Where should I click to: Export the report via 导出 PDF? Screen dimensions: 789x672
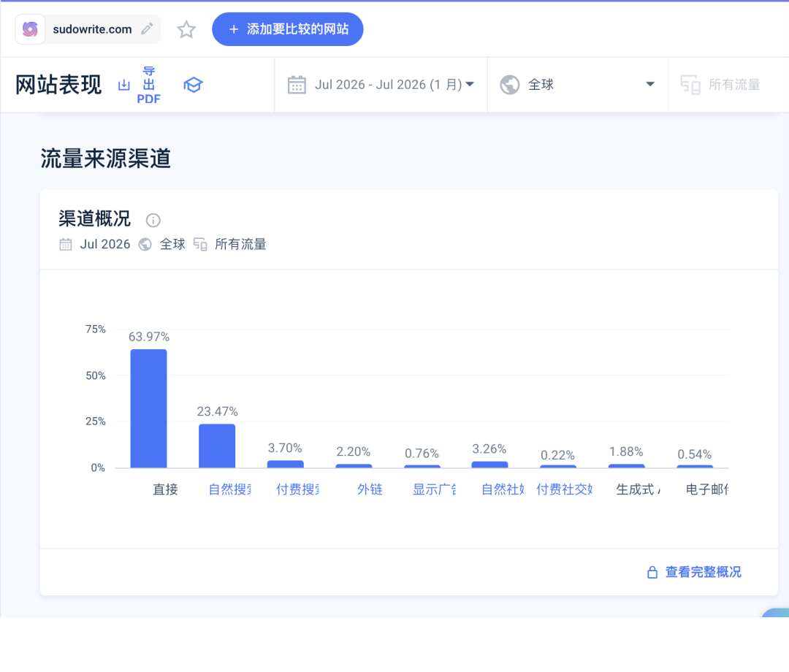(x=148, y=85)
